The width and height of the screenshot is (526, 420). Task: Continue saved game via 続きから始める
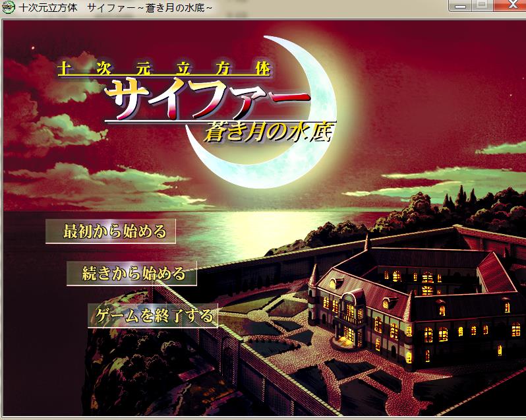point(132,274)
